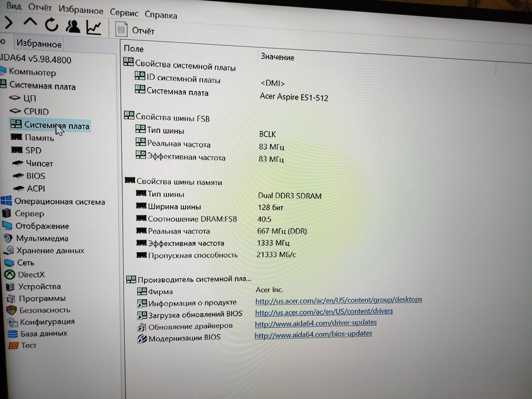Screen dimensions: 532x399
Task: Click the refresh toolbar icon
Action: [51, 25]
